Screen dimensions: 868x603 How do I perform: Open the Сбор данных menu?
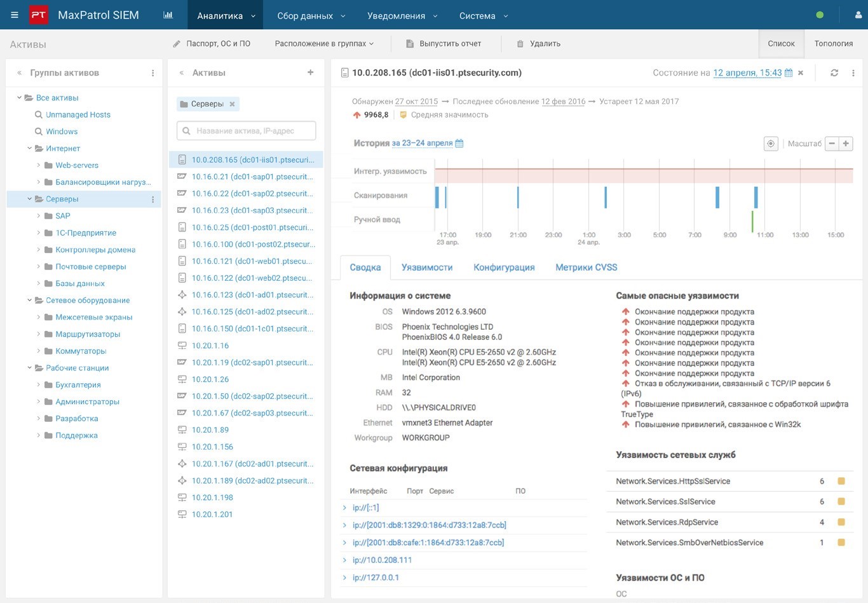click(311, 16)
